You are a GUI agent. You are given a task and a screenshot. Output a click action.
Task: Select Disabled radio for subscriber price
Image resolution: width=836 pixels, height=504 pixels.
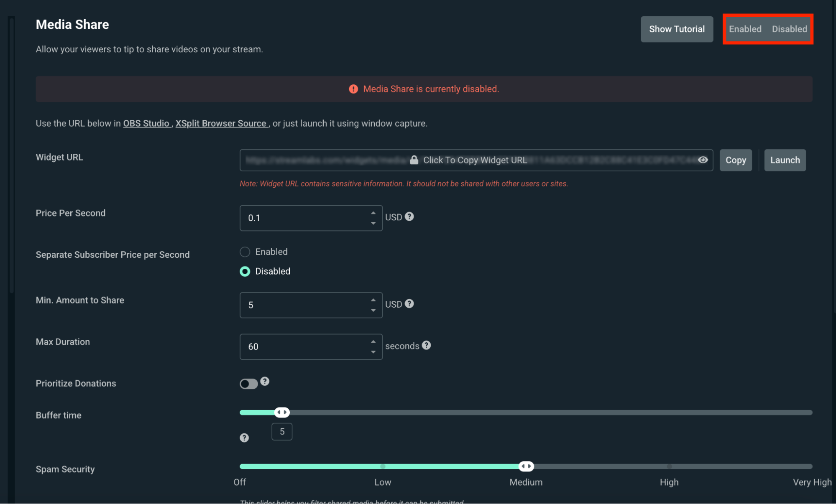click(245, 271)
